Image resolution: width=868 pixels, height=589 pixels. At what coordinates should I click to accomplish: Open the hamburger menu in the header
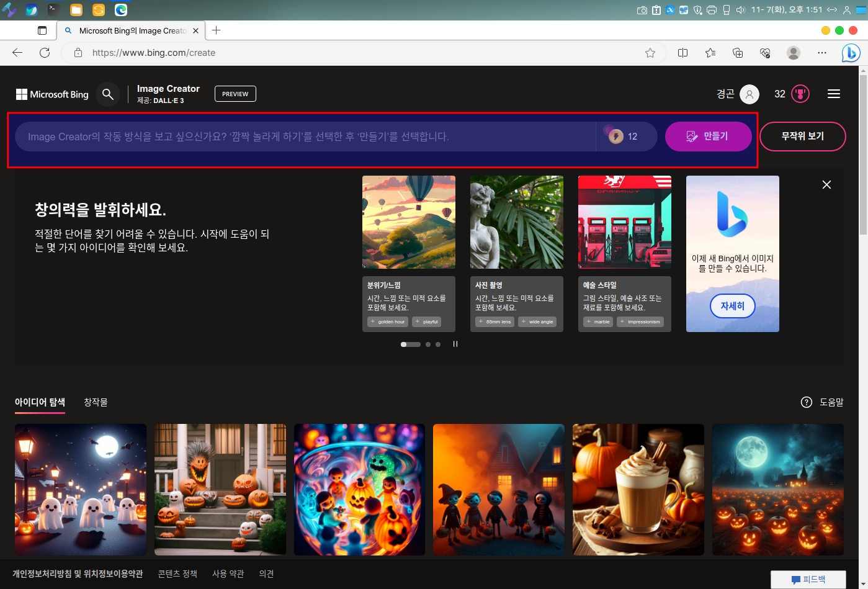point(833,94)
